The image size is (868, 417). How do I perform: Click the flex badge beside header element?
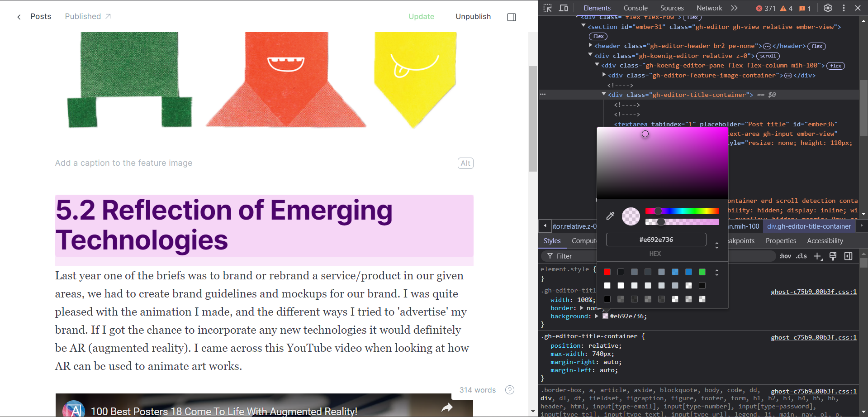[817, 46]
